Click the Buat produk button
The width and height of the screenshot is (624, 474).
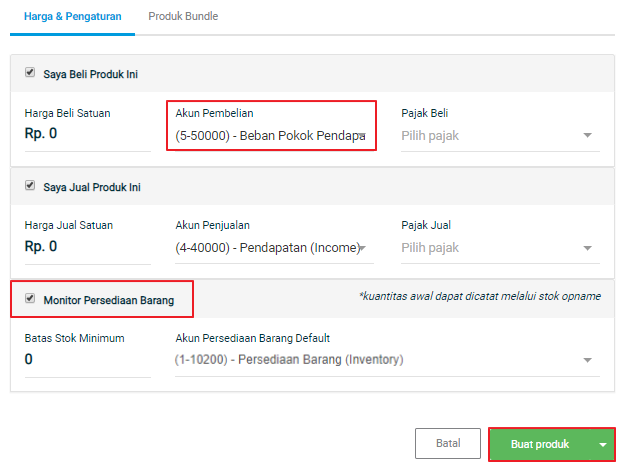(x=540, y=444)
